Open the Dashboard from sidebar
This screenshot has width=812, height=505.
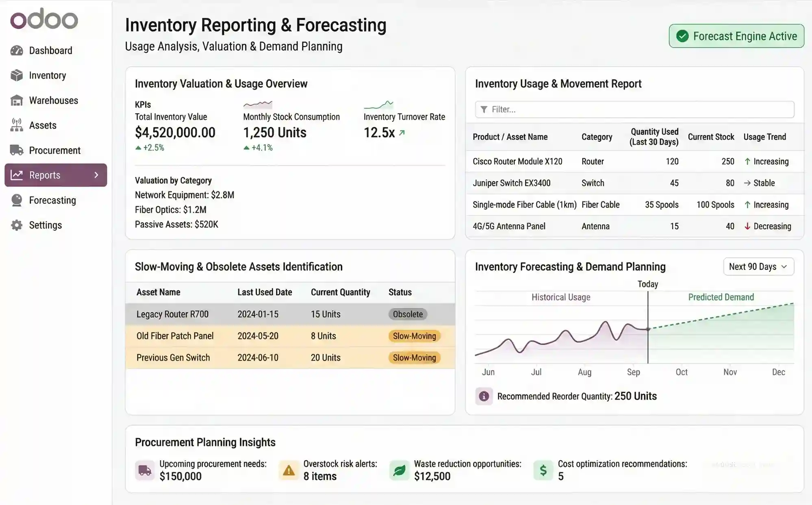click(50, 50)
